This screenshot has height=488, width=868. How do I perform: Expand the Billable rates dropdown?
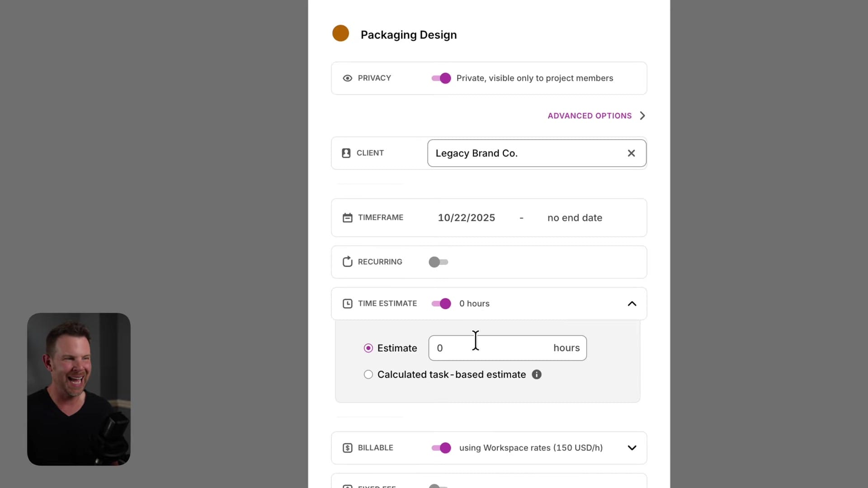(x=632, y=448)
